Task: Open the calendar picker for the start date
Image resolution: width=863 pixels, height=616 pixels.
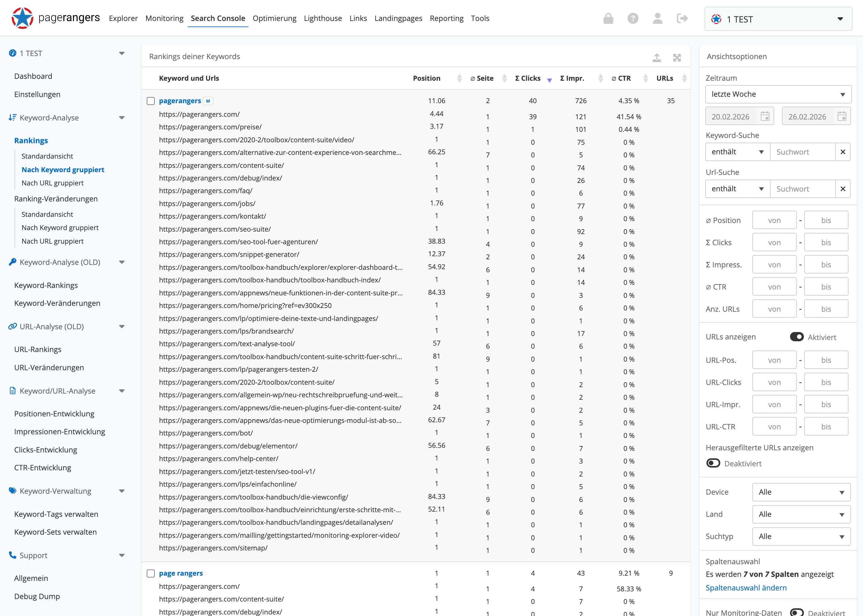Action: pyautogui.click(x=766, y=116)
